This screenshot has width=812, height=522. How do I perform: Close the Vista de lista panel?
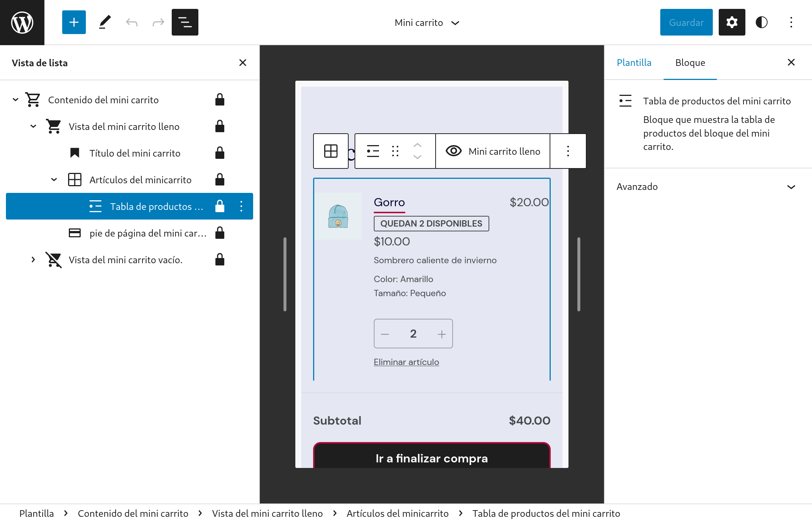click(x=243, y=63)
